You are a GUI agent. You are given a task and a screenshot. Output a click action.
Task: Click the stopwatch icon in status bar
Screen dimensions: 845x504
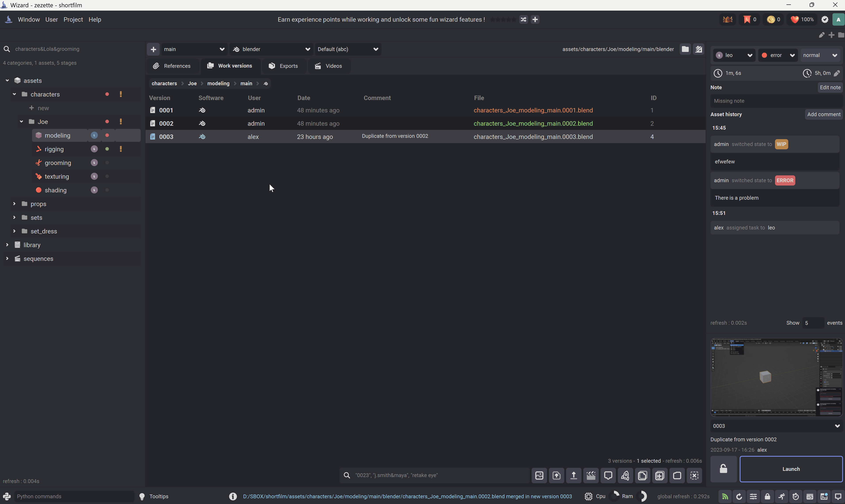(x=796, y=496)
